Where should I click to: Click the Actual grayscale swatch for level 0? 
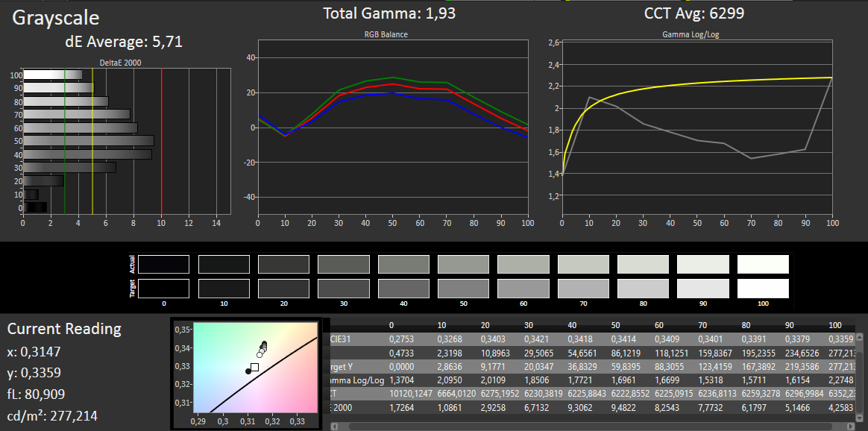click(163, 264)
